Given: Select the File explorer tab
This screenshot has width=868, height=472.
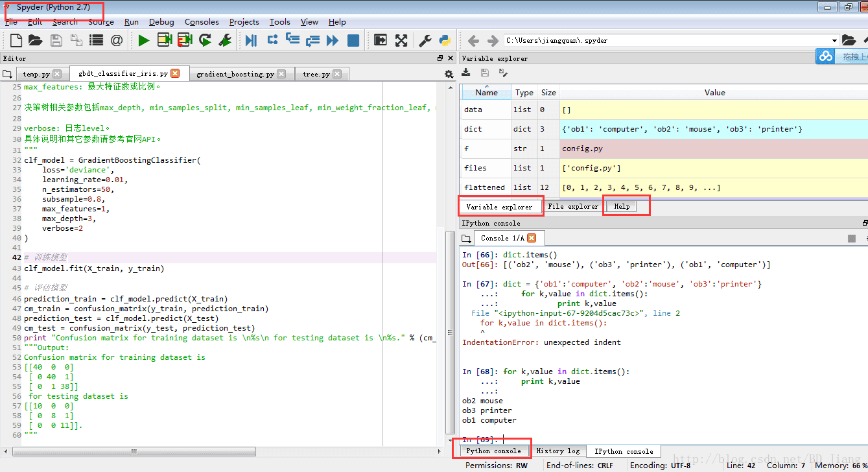Looking at the screenshot, I should (x=573, y=207).
